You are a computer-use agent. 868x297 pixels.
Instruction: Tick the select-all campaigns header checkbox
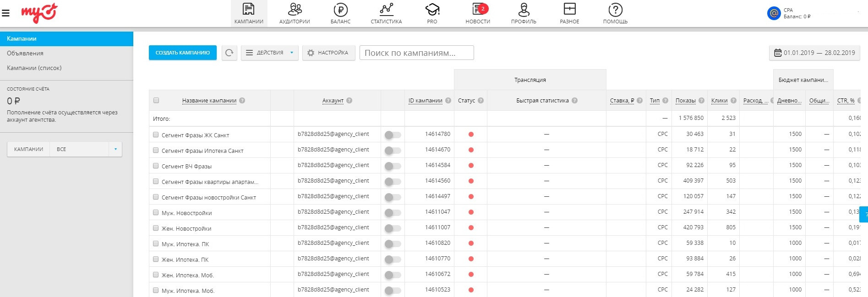coord(156,100)
